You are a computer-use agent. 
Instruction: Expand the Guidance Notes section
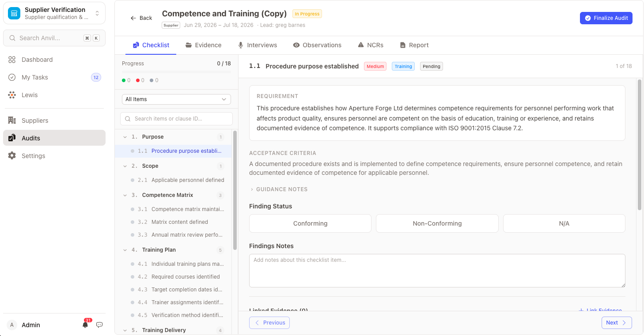[x=278, y=189]
